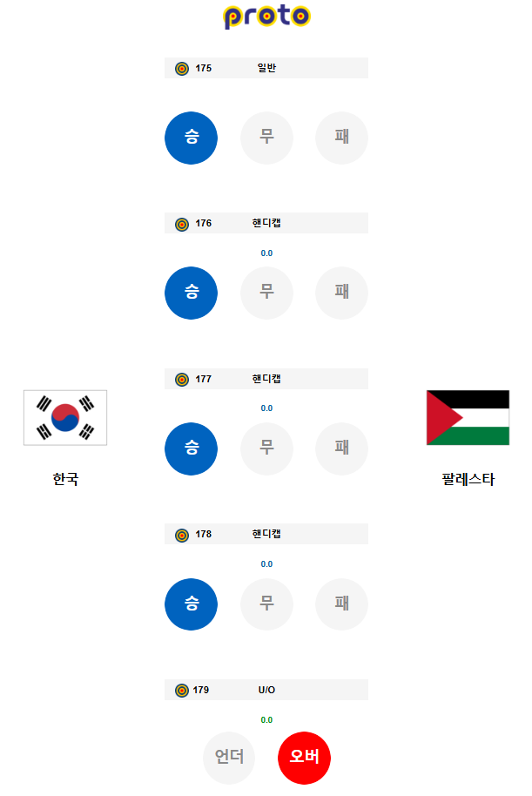This screenshot has width=532, height=796.
Task: Toggle 승 (win) for game 176 핸디캡
Action: coord(191,293)
